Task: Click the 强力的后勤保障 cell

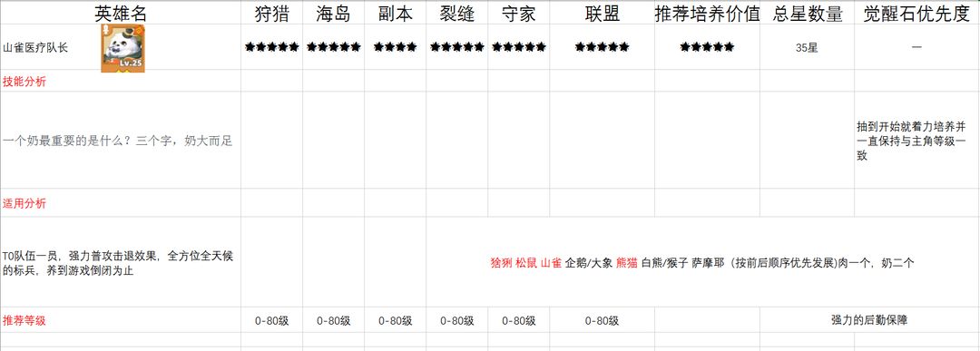Action: tap(869, 320)
